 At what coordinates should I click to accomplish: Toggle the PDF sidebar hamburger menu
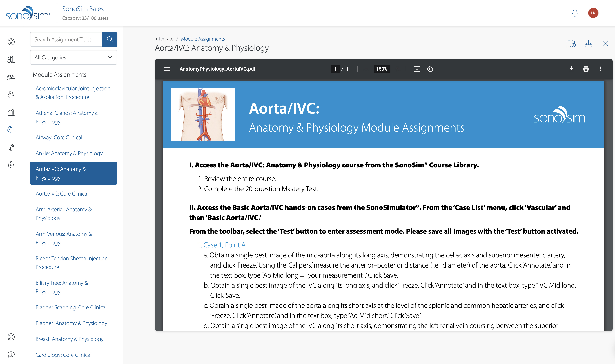167,69
